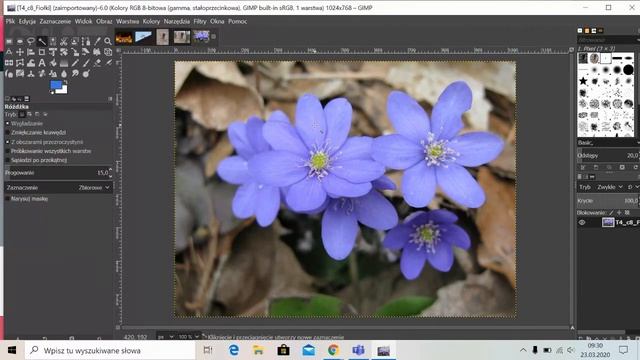Select the Free Select lasso tool
Screen dimensions: 640x360
click(x=31, y=41)
